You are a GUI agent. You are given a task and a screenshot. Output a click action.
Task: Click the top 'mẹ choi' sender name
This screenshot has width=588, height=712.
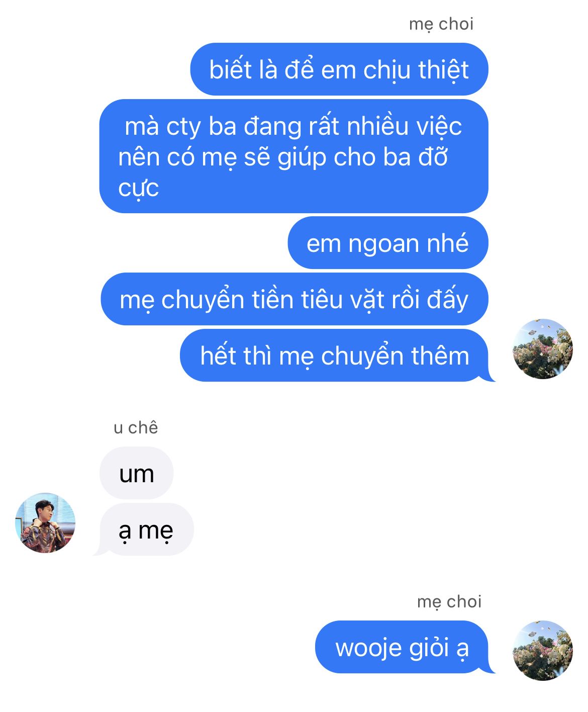coord(441,24)
